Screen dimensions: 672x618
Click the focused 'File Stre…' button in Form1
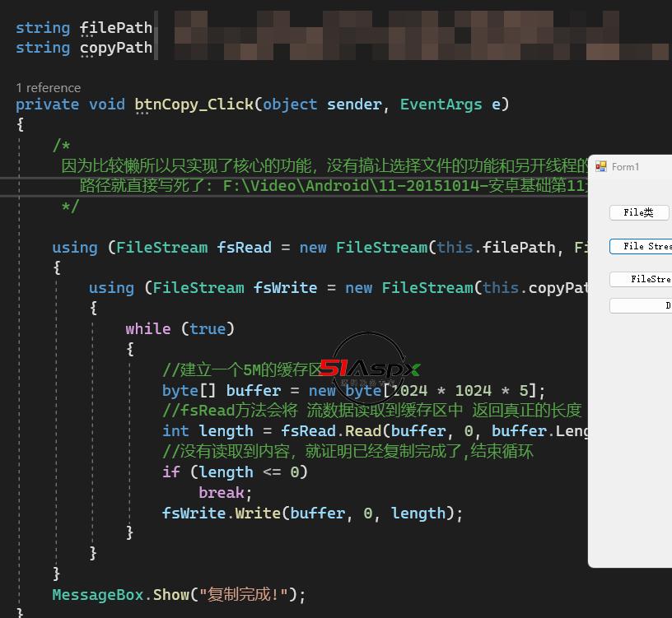point(642,246)
